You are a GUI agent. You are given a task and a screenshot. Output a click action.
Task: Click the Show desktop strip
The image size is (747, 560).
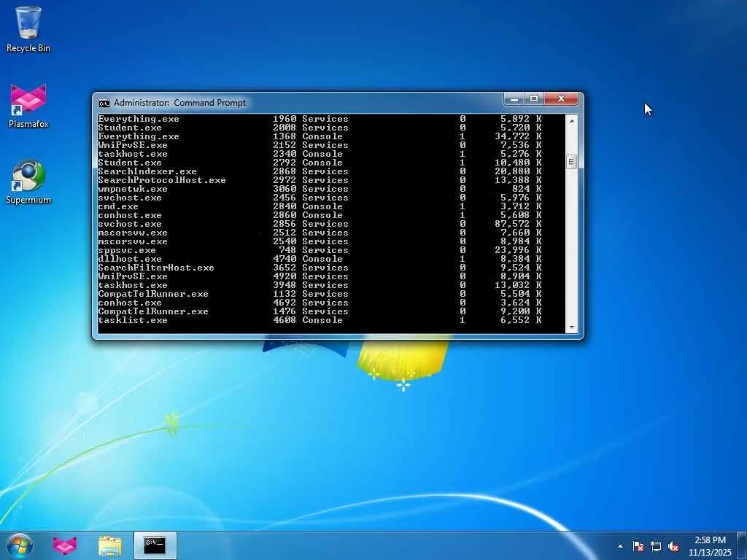[742, 545]
